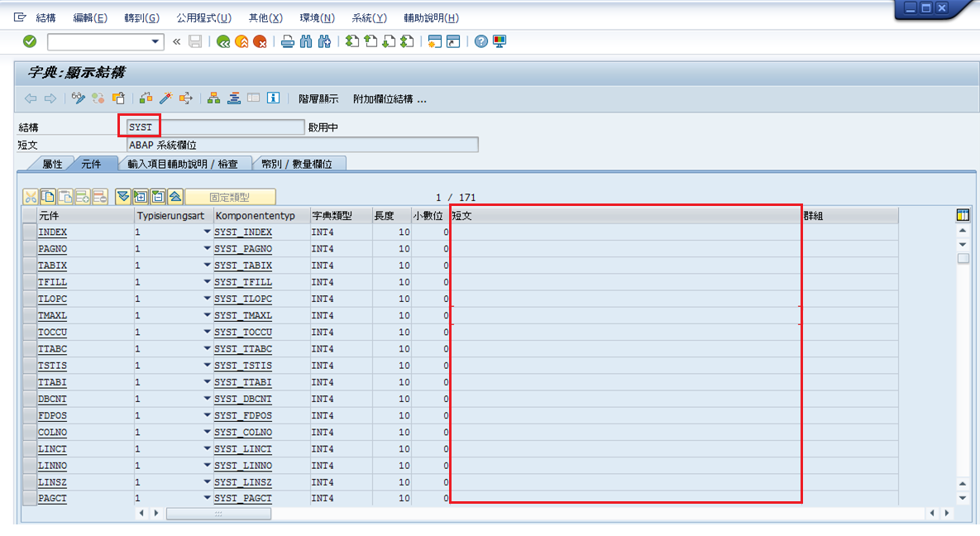
Task: Open the SYST_DBCNT component type link
Action: (243, 399)
